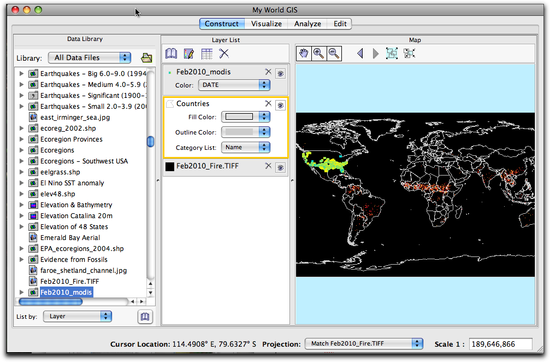Toggle visibility of Feb2010_modis layer
550x362 pixels.
(x=280, y=73)
